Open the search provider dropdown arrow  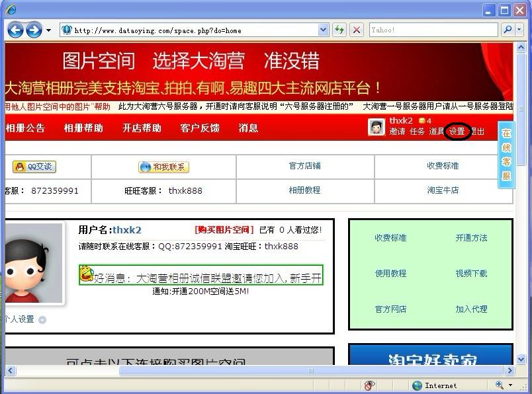coord(519,30)
